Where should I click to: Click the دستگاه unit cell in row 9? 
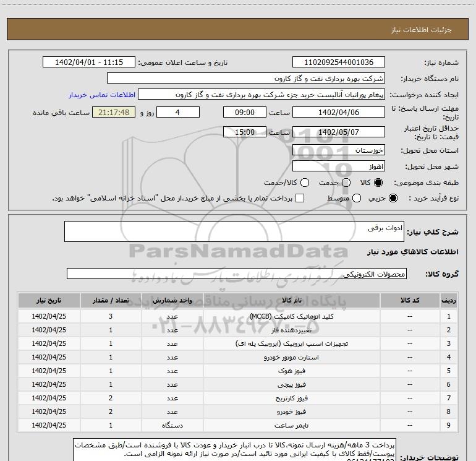[172, 425]
